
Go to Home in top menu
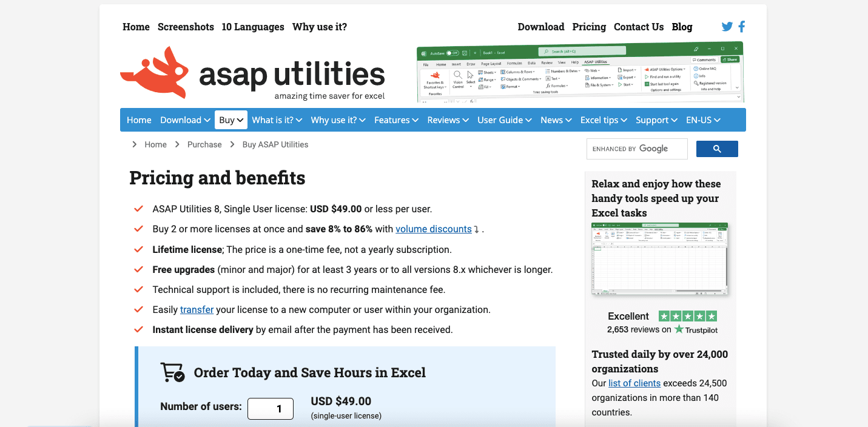pos(136,27)
